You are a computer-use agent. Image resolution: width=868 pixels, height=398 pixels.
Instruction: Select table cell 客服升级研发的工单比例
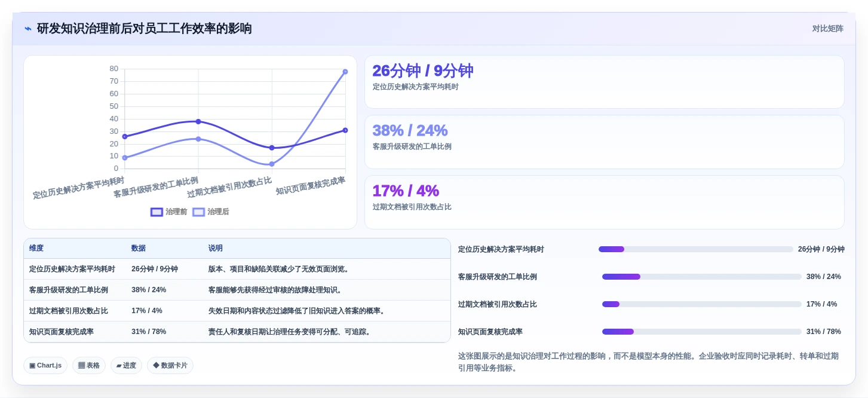(x=69, y=290)
